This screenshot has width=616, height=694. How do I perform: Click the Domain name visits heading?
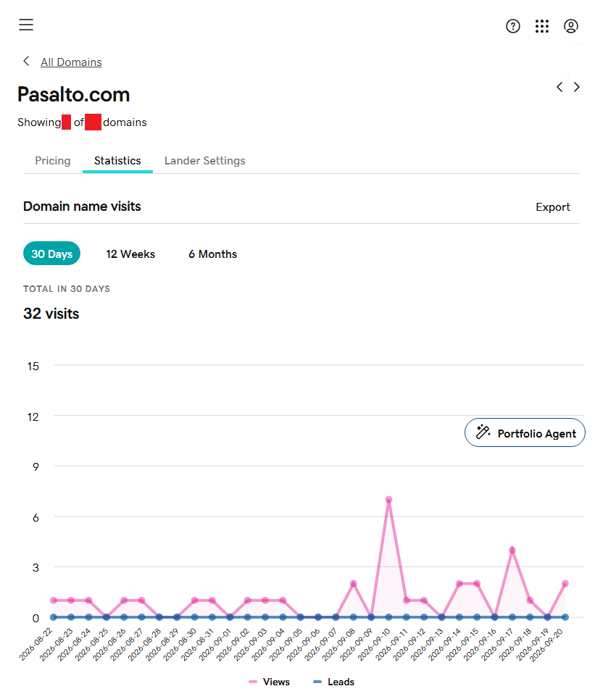82,206
